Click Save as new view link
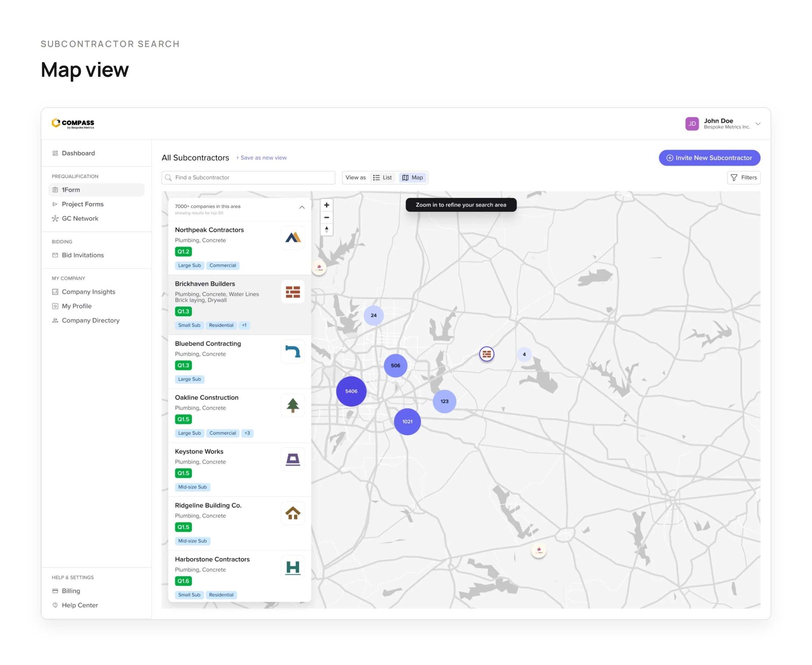Viewport: 812px width, 665px height. (x=261, y=158)
